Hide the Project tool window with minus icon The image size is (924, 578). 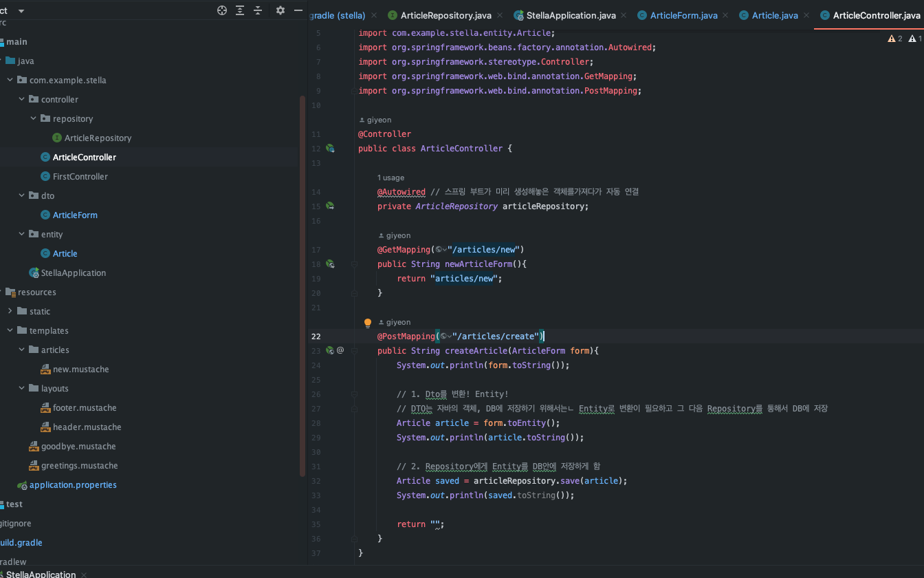(298, 10)
